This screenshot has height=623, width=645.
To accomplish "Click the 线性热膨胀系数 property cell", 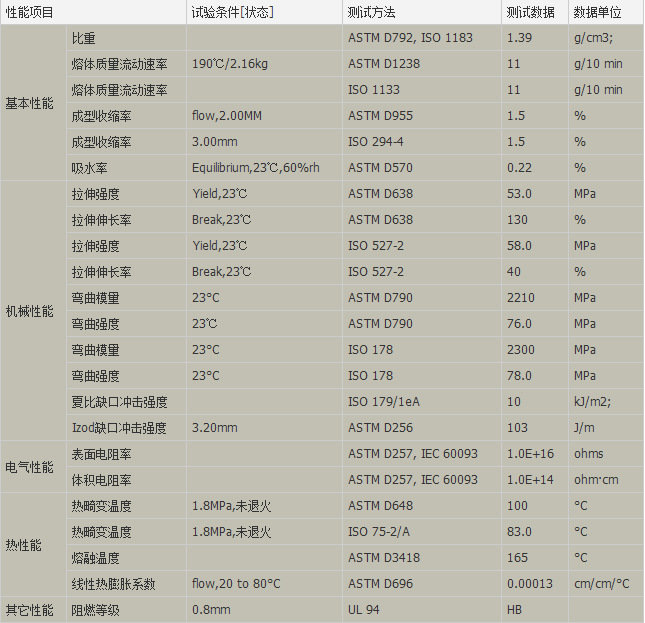I will click(126, 584).
